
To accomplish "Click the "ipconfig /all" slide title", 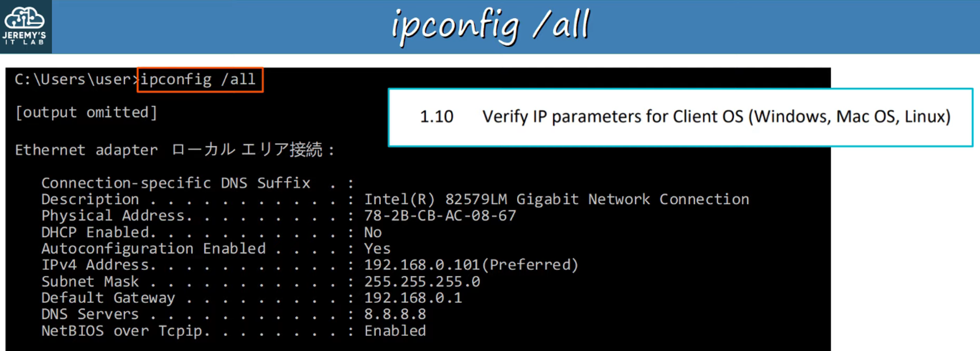I will pyautogui.click(x=490, y=26).
